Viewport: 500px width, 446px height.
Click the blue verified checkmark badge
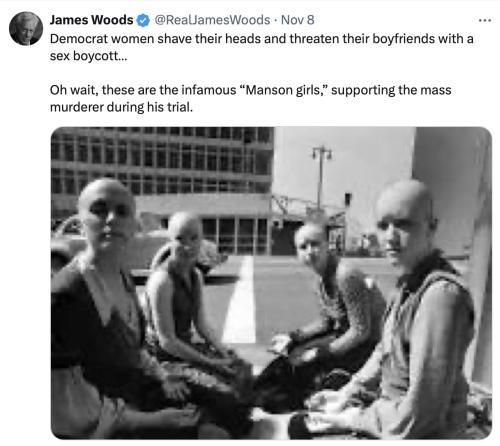tap(144, 20)
